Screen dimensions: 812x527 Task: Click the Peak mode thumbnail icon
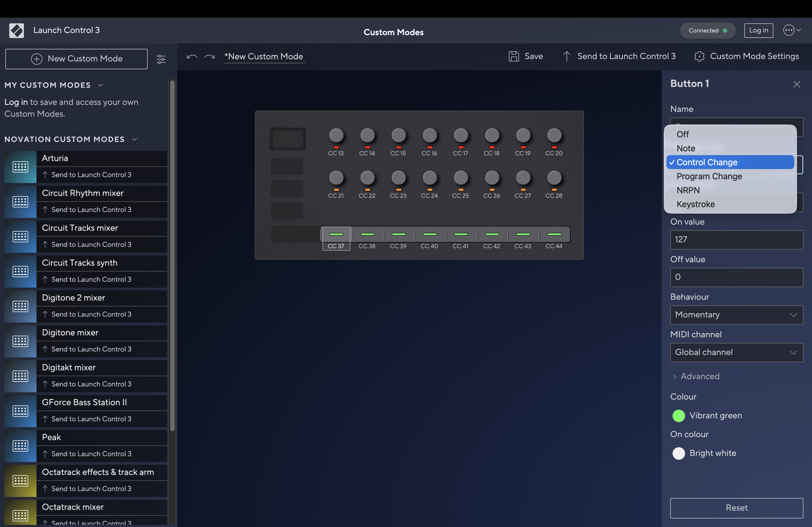coord(20,446)
